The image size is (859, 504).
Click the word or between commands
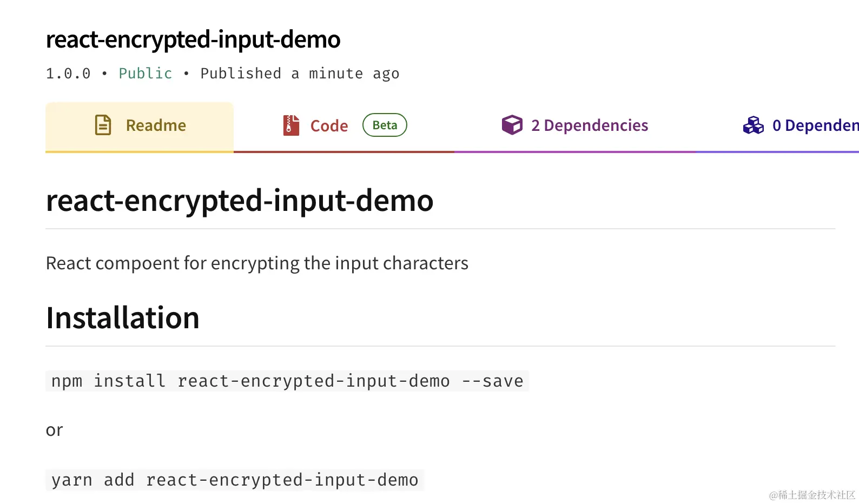pyautogui.click(x=54, y=430)
